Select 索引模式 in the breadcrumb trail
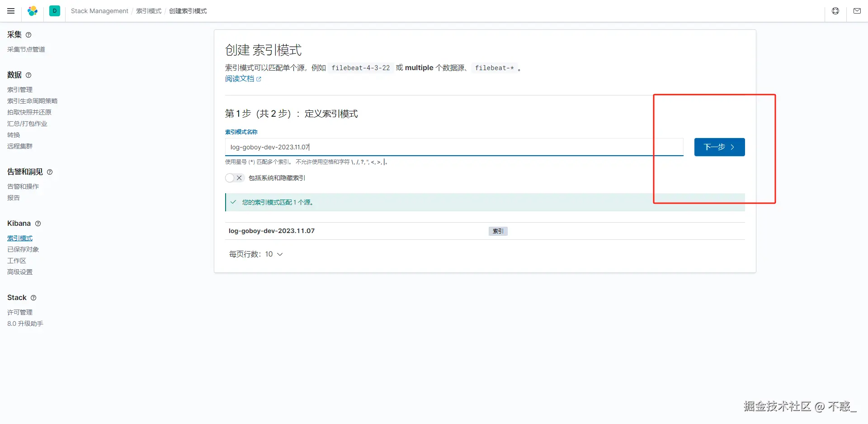 [x=148, y=11]
